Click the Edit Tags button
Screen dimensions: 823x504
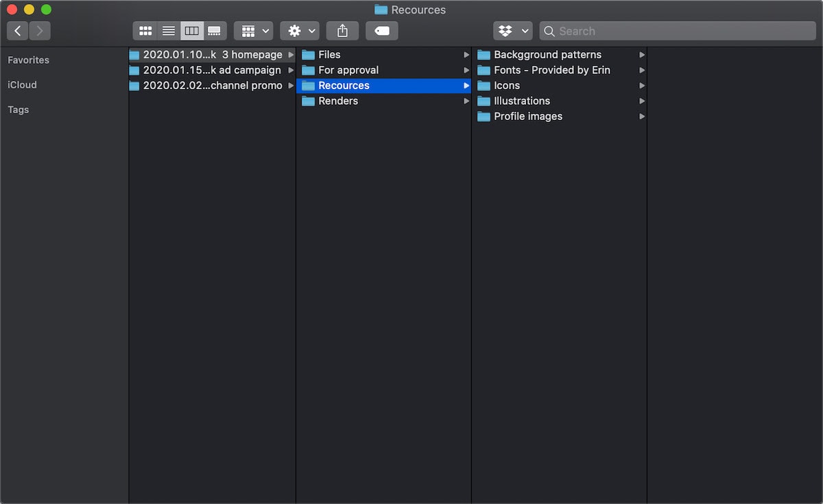pos(382,31)
